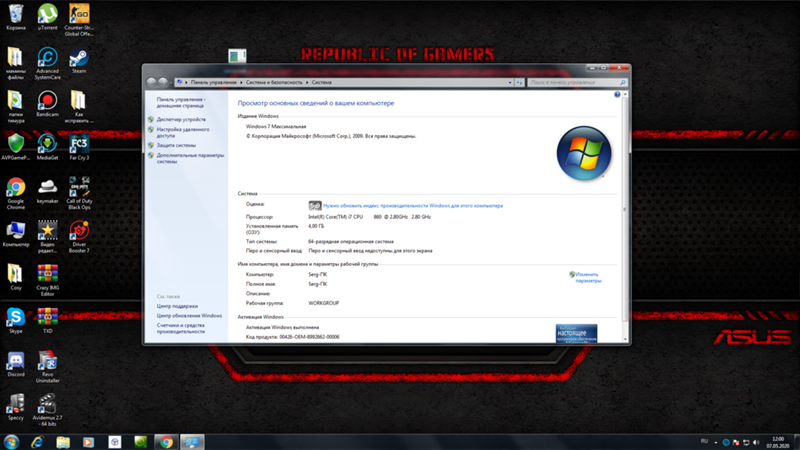Open Центр поддержки link
Viewport: 800px width, 450px height.
pos(177,306)
